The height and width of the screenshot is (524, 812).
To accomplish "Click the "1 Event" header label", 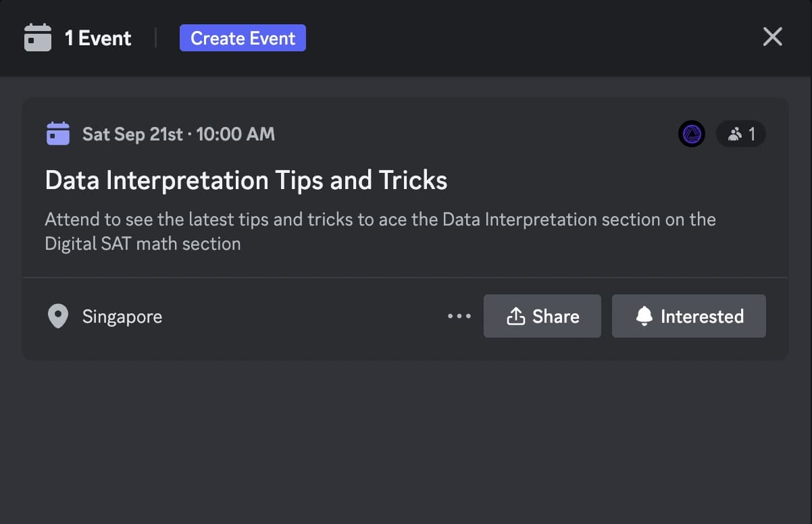I will click(x=98, y=38).
